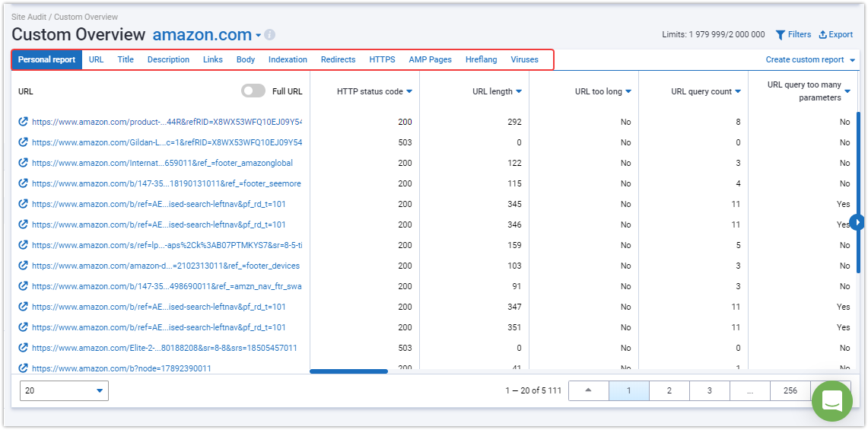
Task: Click the horizontal table scrollbar thumb
Action: pyautogui.click(x=348, y=371)
